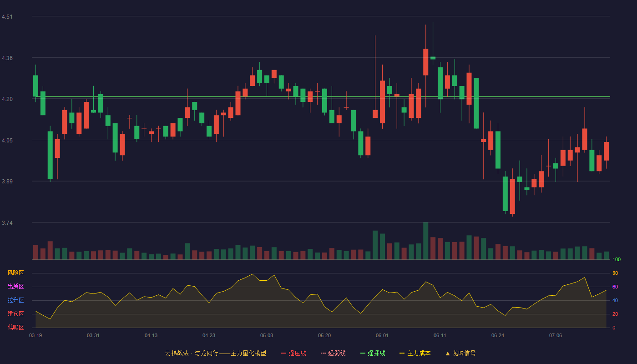Screen dimensions: 637x364
Task: Click the 建仓区 zone label
Action: 15,314
